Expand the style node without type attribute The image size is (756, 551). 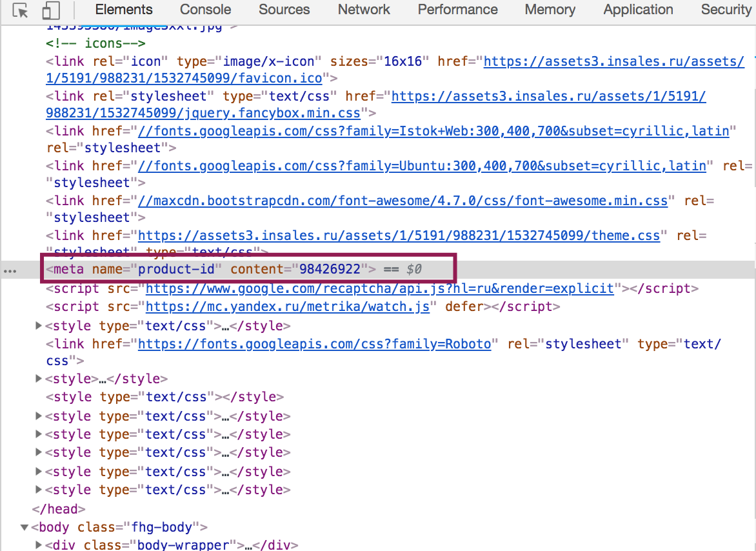pyautogui.click(x=38, y=379)
